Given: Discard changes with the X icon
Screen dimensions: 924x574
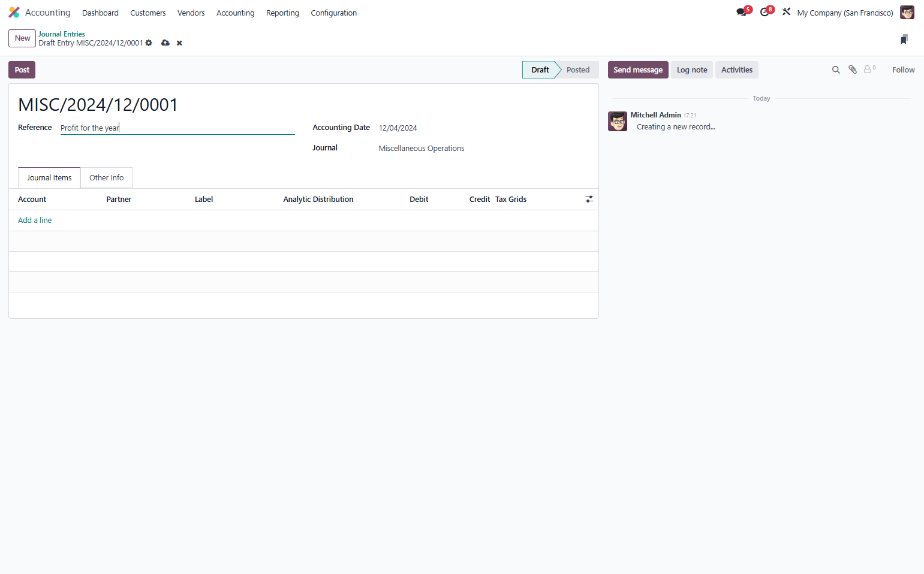Looking at the screenshot, I should (x=179, y=43).
